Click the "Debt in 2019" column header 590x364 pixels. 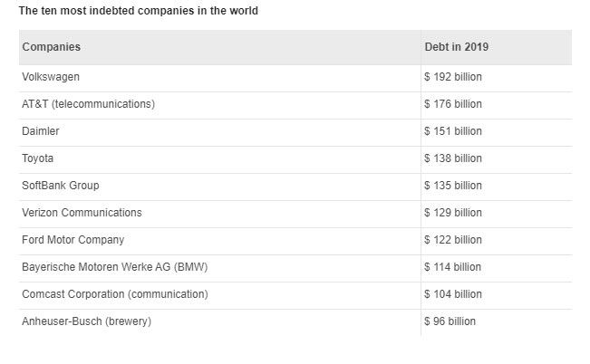pos(456,47)
